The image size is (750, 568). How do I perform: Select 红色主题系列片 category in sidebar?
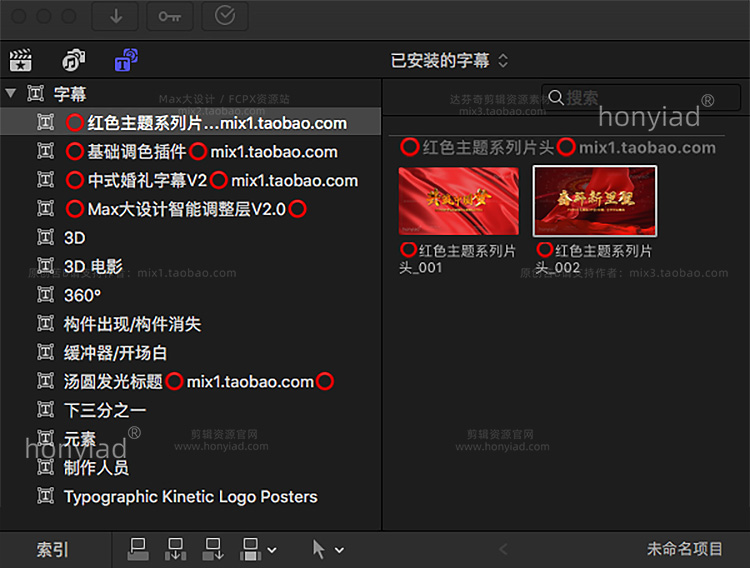point(190,123)
